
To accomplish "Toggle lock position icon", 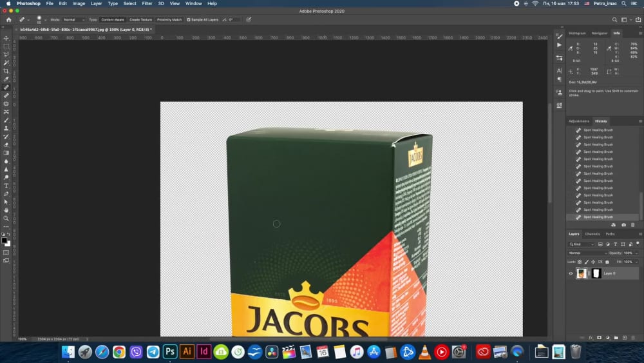I will (x=593, y=262).
